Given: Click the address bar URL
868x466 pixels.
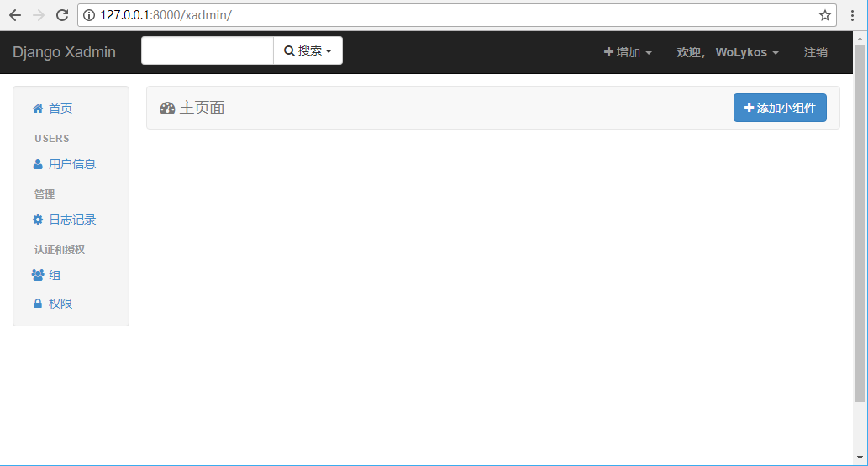Looking at the screenshot, I should point(166,15).
